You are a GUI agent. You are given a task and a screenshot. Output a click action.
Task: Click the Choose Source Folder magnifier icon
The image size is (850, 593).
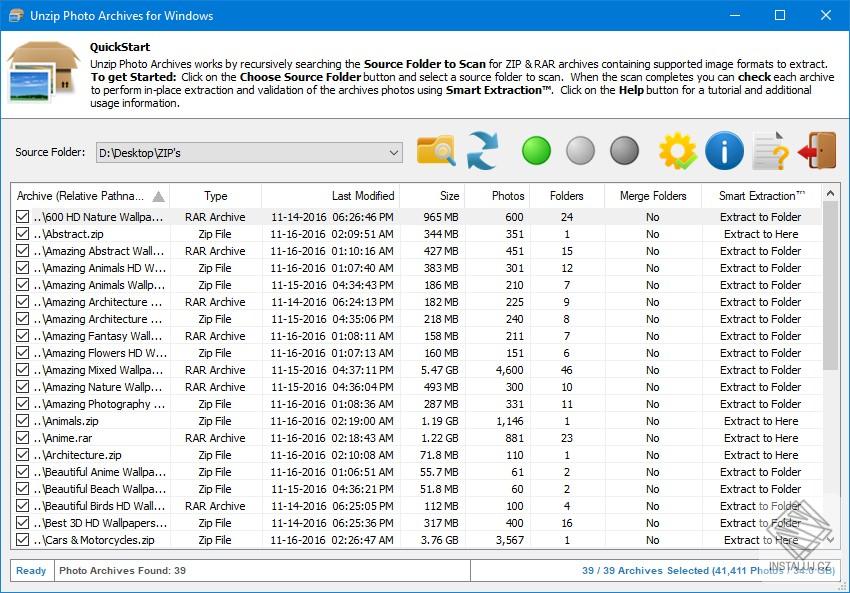coord(436,150)
